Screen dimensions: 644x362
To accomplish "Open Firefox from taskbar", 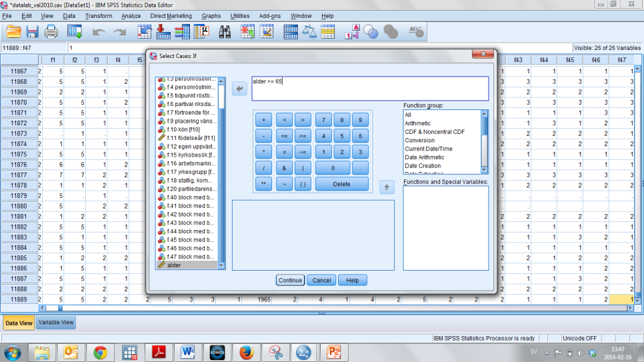I will coord(247,353).
